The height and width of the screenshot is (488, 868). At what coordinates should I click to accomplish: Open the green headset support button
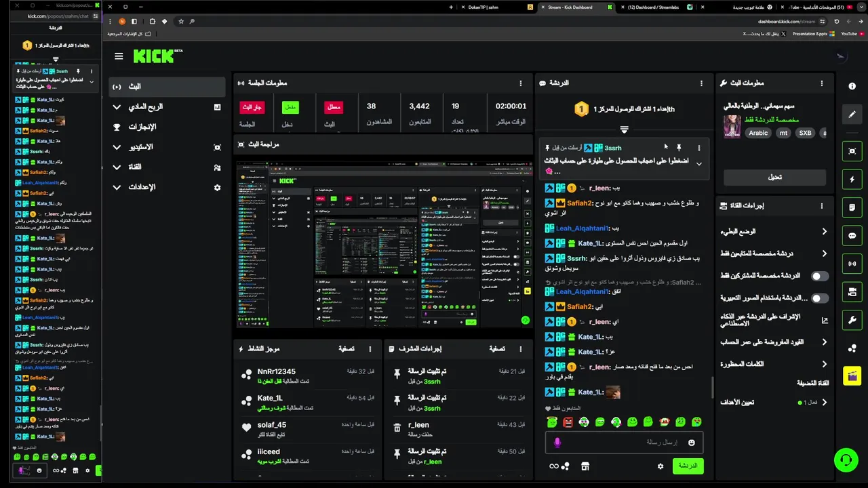[x=846, y=460]
